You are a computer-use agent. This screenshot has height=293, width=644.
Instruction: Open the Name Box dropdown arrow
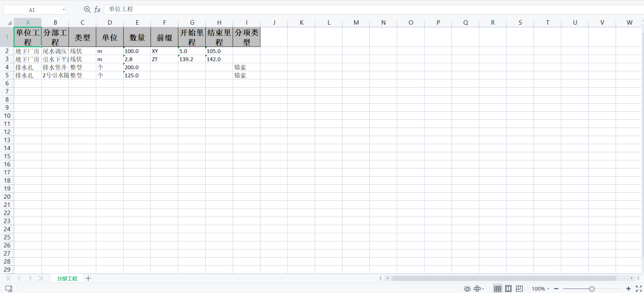click(x=64, y=10)
